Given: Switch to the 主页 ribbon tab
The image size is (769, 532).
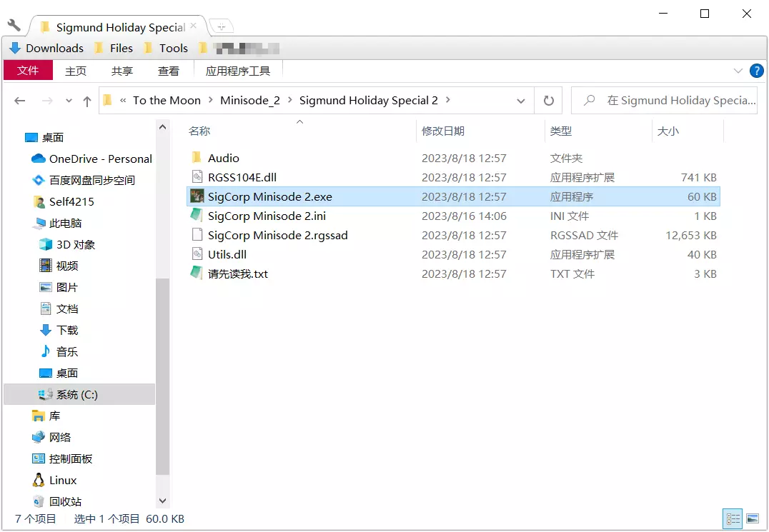Looking at the screenshot, I should [x=76, y=71].
